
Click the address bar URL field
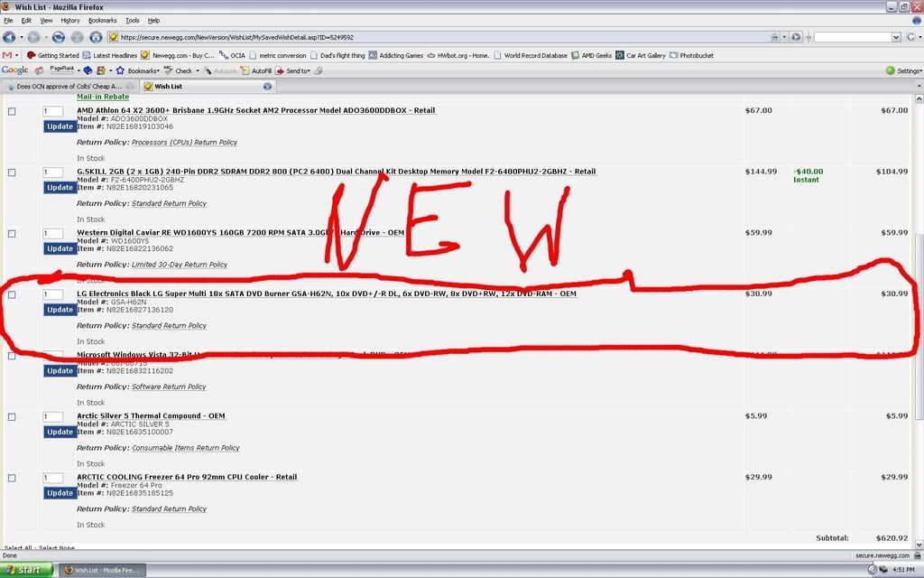tap(444, 37)
